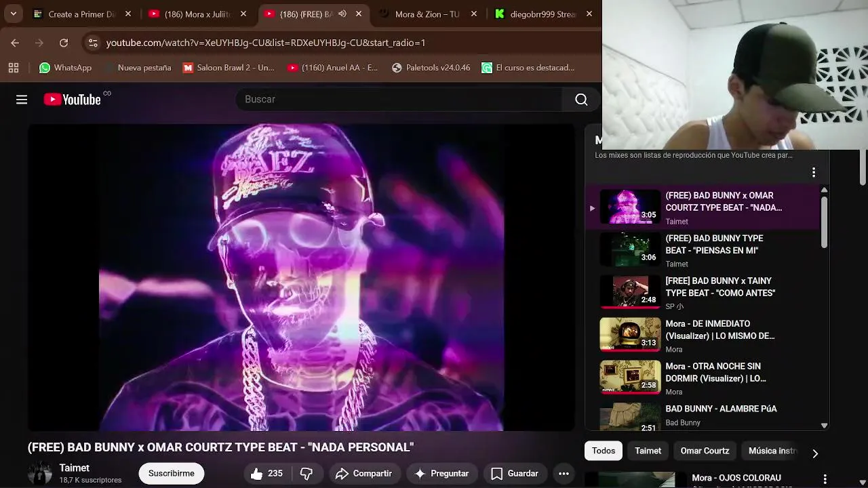The height and width of the screenshot is (488, 868).
Task: Open the YouTube guide hamburger menu
Action: 22,100
